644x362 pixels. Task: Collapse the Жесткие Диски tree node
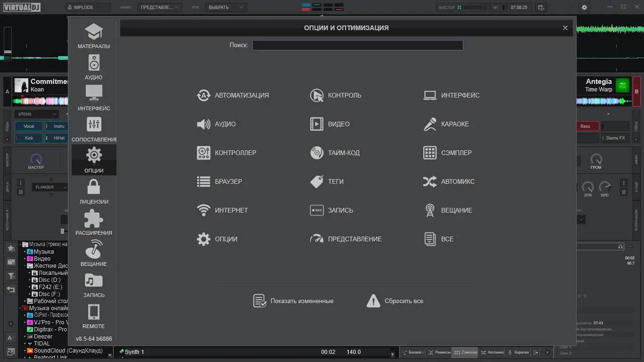[25, 266]
